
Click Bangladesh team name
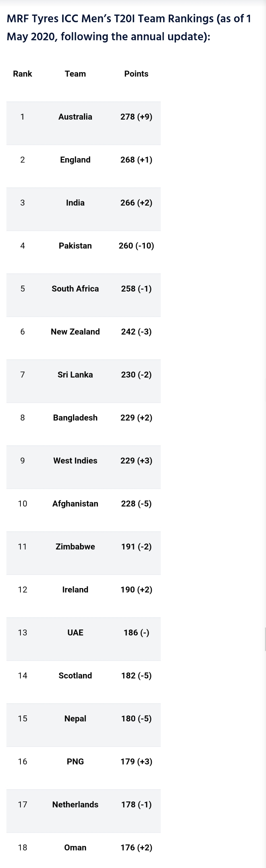tap(75, 417)
